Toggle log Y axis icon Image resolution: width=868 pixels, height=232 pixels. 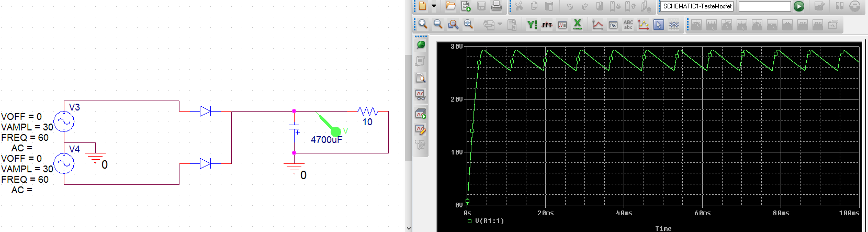tap(532, 24)
